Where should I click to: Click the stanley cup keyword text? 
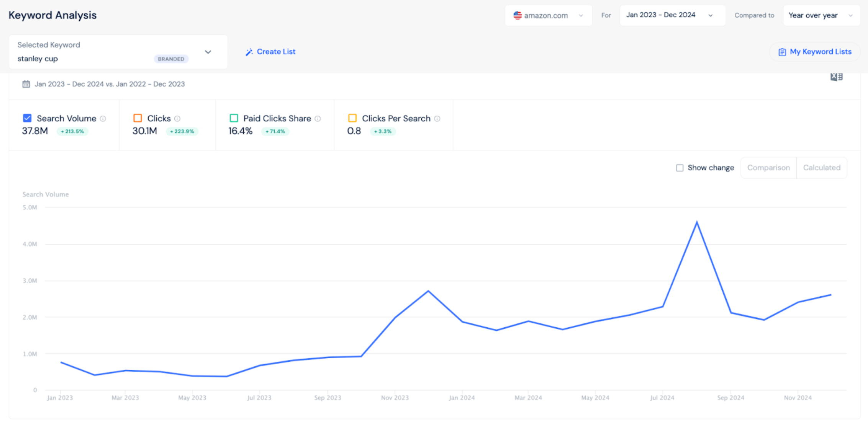tap(38, 59)
